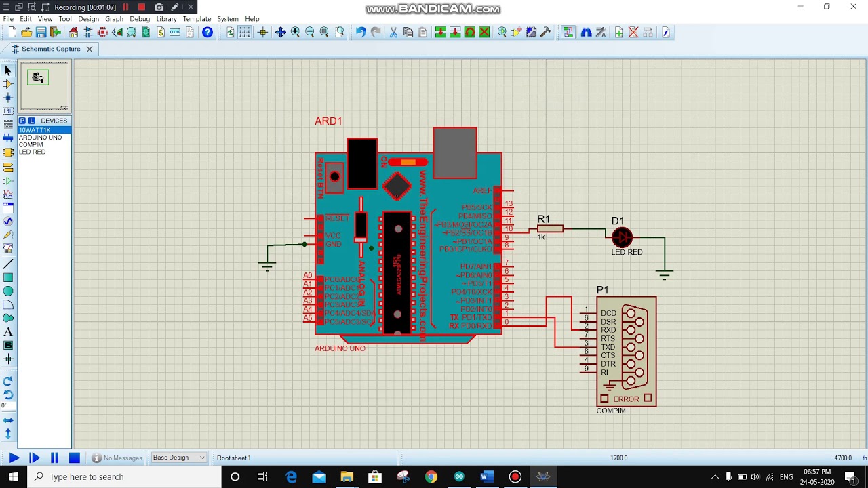Select the 2D Graphics Line tool
This screenshot has width=868, height=488.
point(8,264)
